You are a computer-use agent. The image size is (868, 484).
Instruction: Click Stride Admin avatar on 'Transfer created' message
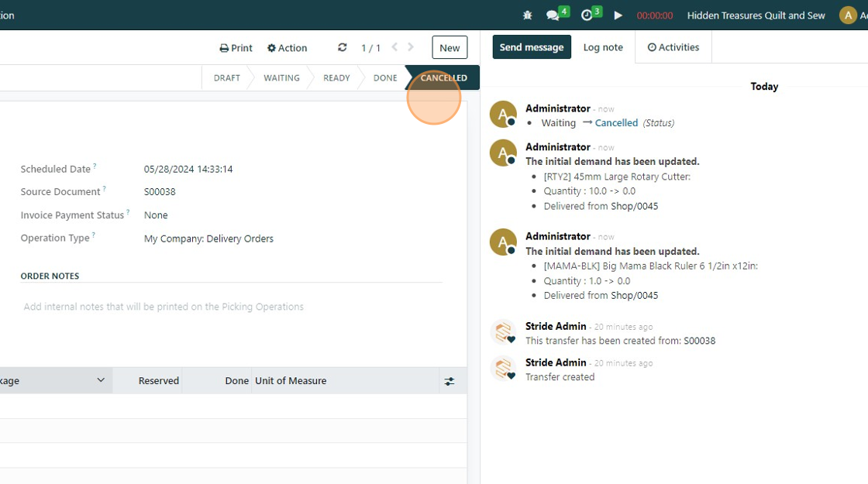(x=503, y=368)
